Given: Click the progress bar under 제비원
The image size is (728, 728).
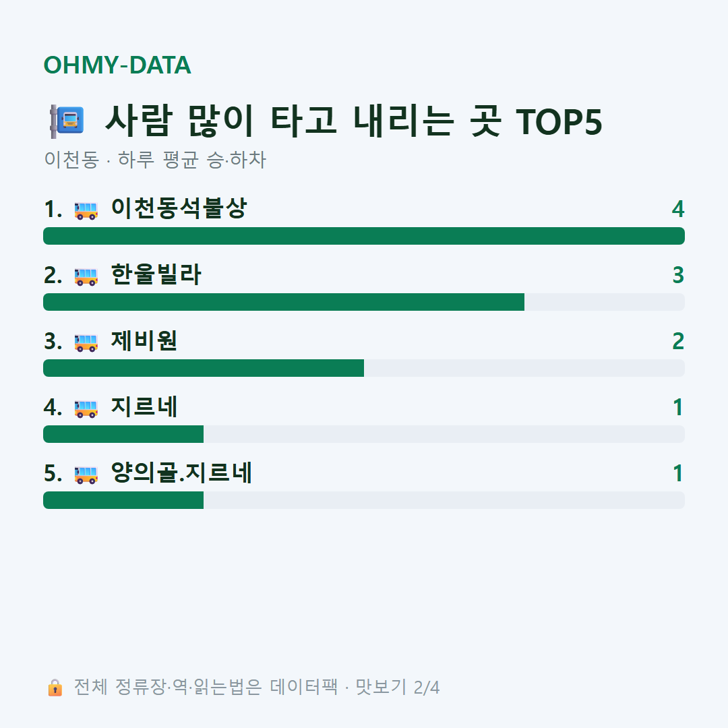Looking at the screenshot, I should point(364,368).
